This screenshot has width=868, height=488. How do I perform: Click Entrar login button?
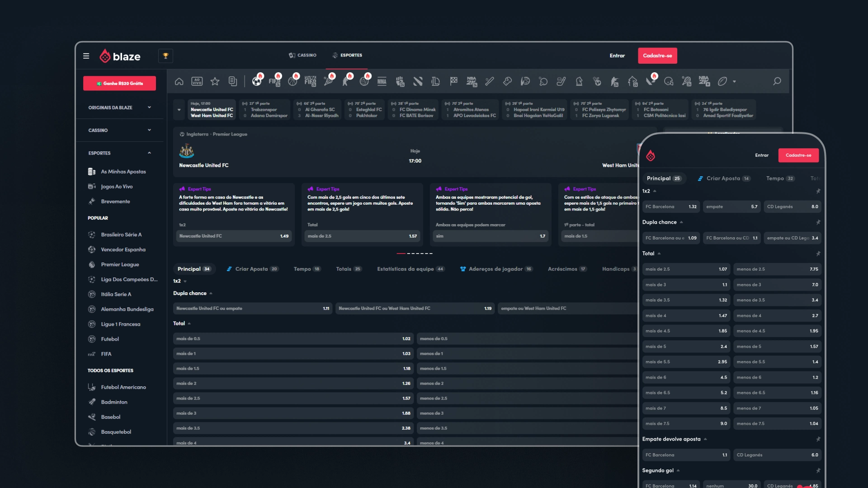617,56
